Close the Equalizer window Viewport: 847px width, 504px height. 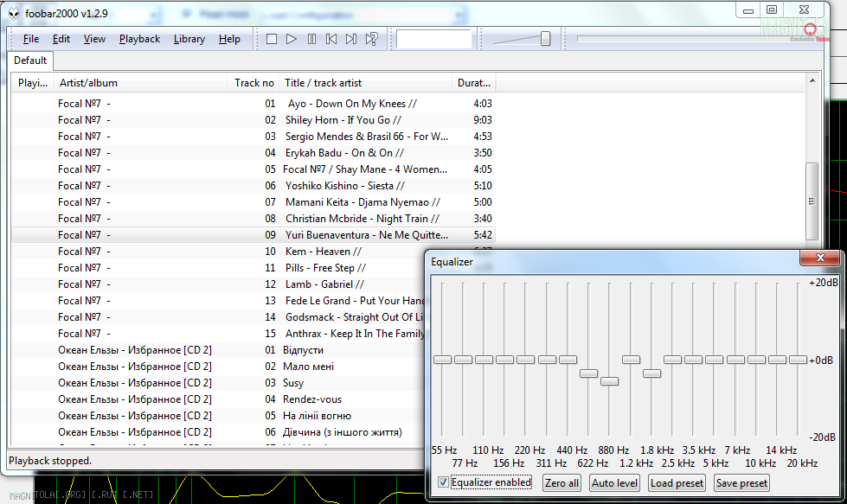pos(820,258)
